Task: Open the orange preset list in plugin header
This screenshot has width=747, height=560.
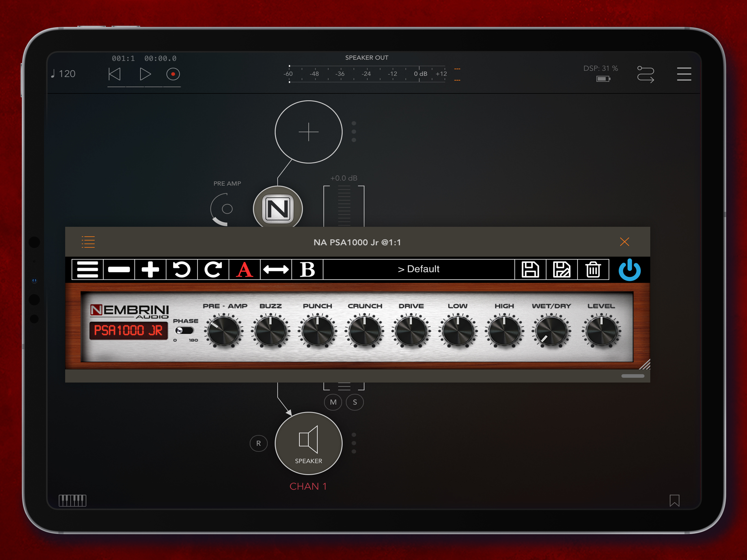Action: tap(88, 242)
